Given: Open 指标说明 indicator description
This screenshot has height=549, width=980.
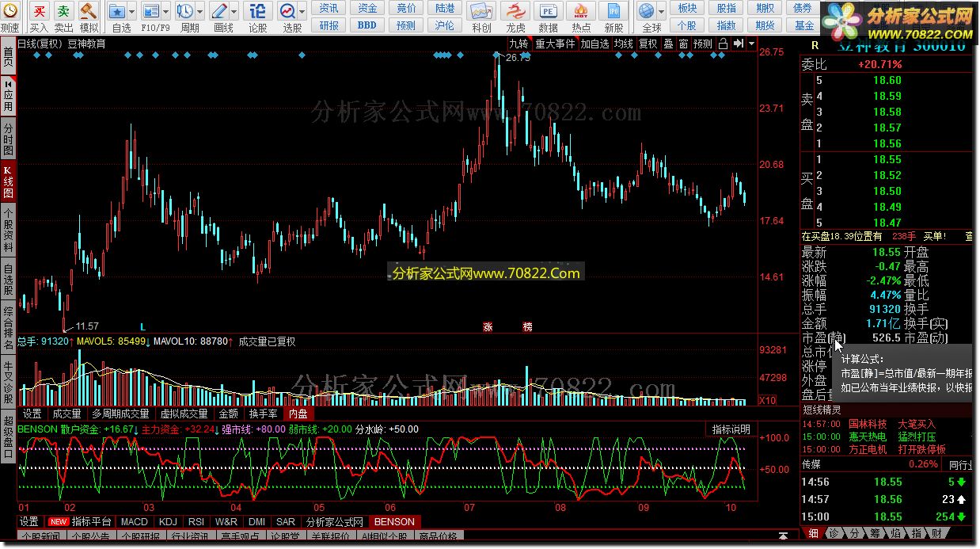Looking at the screenshot, I should tap(731, 429).
